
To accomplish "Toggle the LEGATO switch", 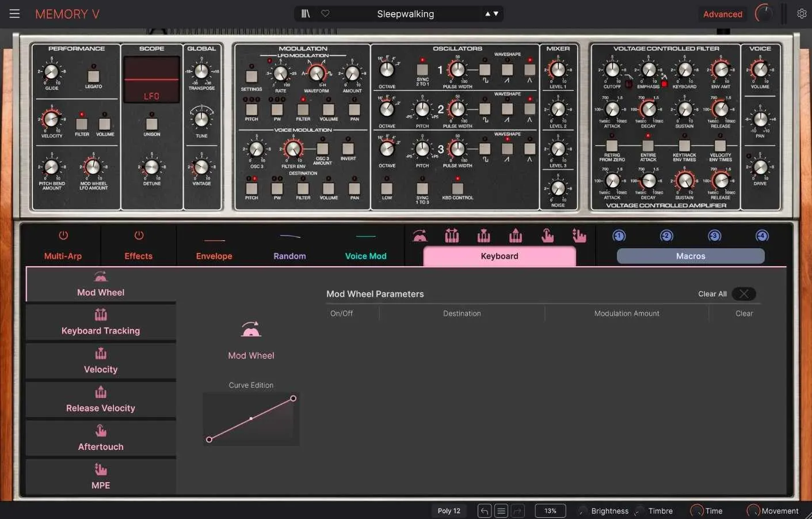I will [93, 76].
